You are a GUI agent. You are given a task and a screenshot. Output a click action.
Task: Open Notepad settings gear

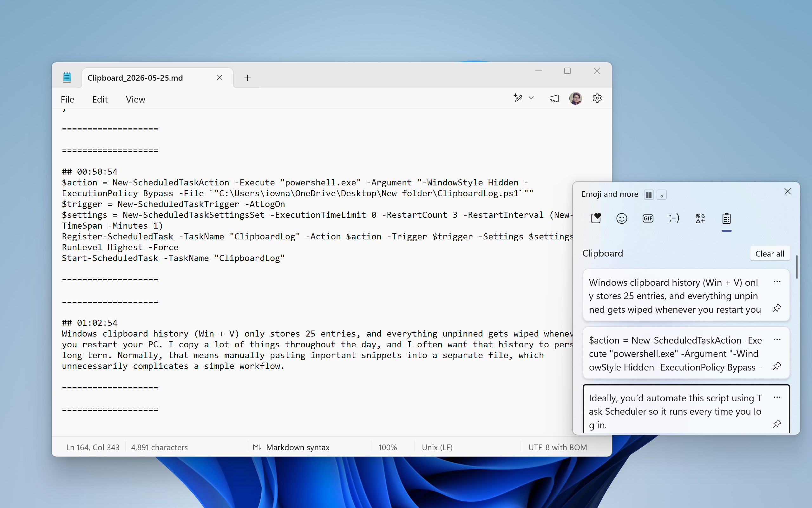[x=597, y=98]
